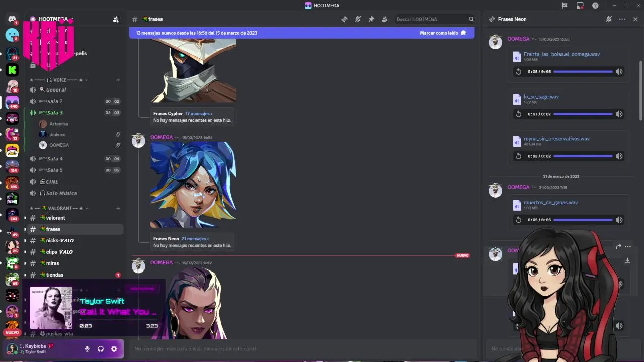Click the reply arrow icon on the hovered thread message
The image size is (644, 362).
coord(618,246)
